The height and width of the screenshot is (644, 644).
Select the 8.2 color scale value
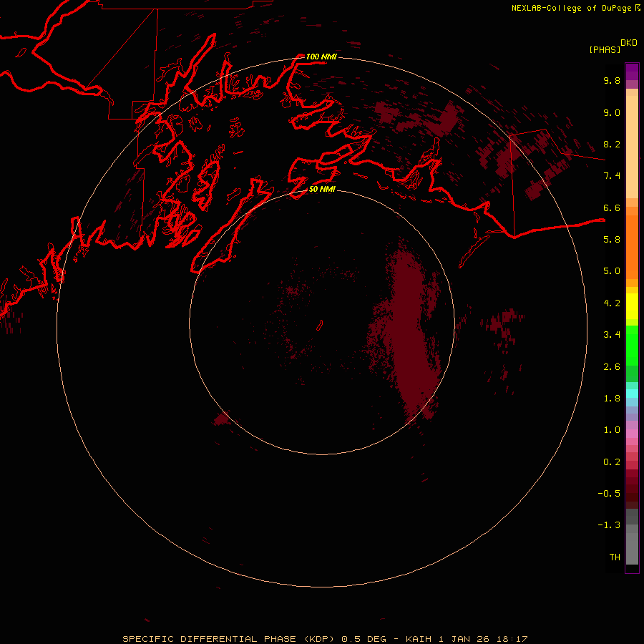612,144
